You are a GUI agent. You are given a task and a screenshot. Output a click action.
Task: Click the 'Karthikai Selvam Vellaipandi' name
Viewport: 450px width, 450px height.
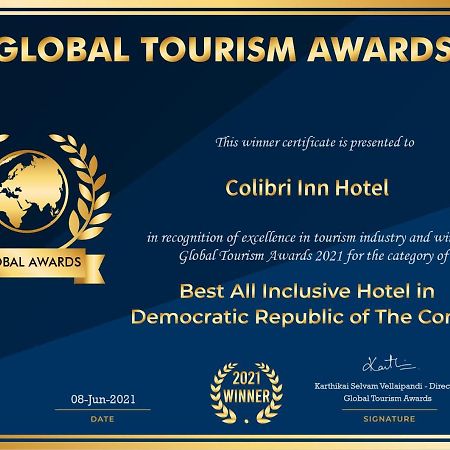[x=368, y=386]
